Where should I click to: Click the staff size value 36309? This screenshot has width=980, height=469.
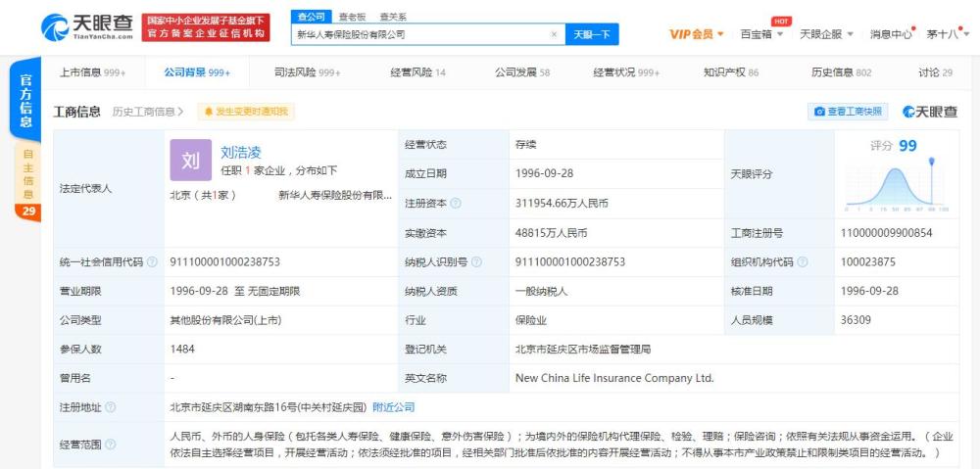(x=857, y=320)
